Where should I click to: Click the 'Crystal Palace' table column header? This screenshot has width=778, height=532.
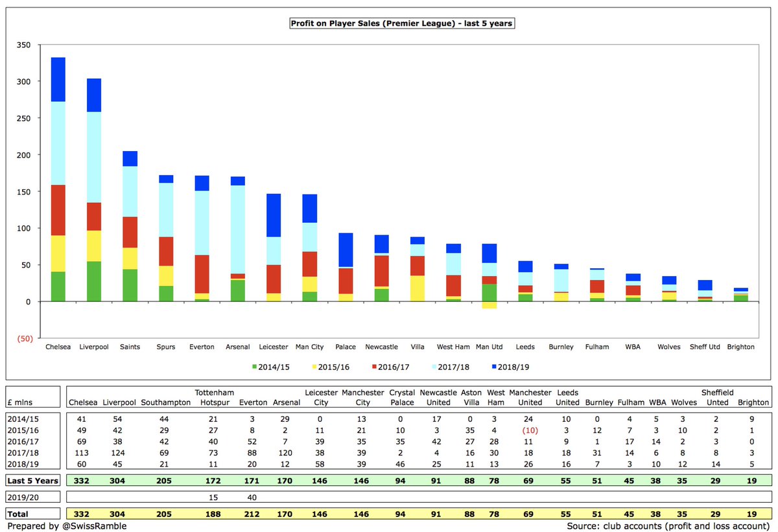pyautogui.click(x=402, y=397)
